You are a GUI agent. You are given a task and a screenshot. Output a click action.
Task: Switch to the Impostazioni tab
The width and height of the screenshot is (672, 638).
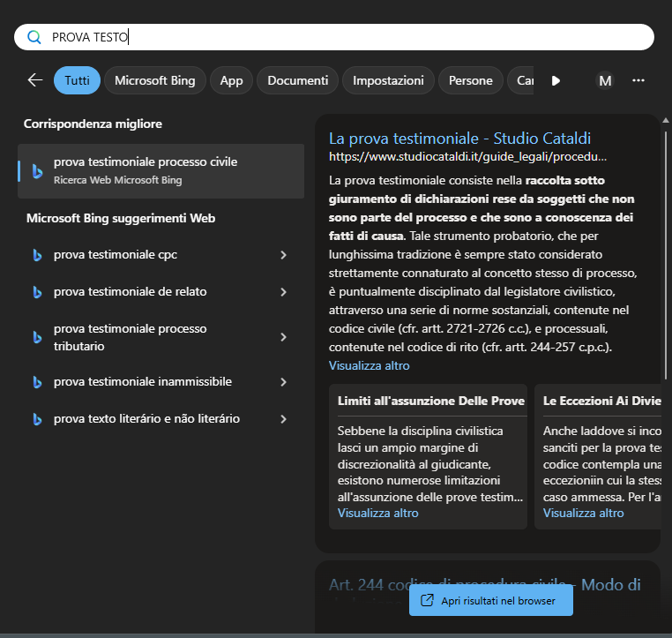point(388,80)
